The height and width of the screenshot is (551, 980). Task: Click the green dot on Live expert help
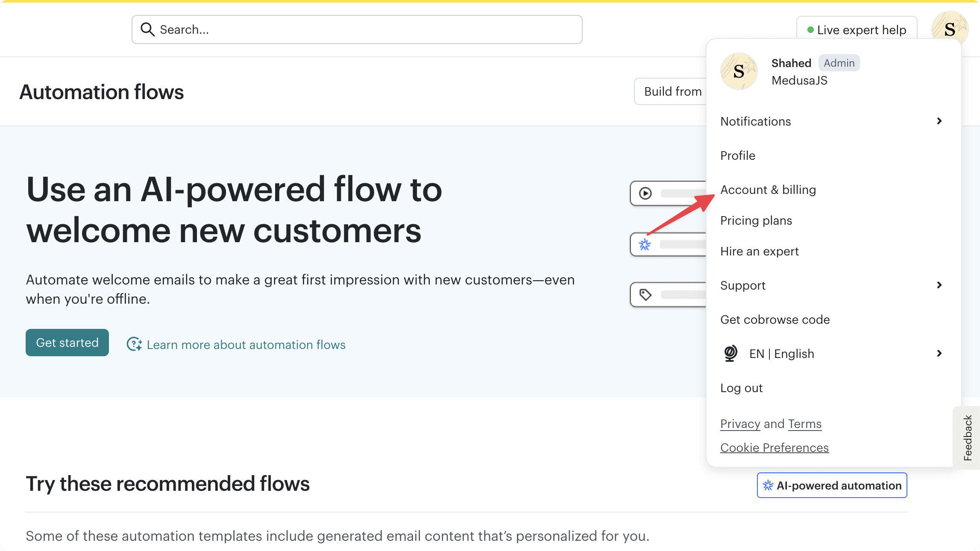[810, 29]
